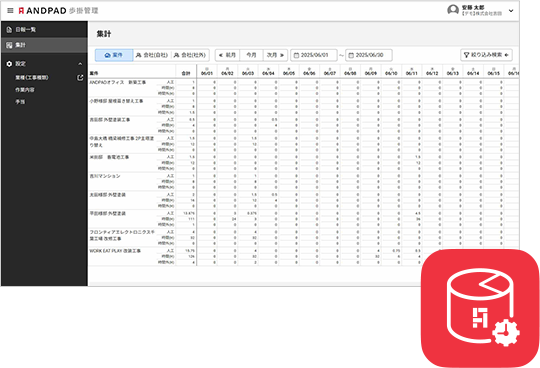Open the user avatar icon
Image resolution: width=540 pixels, height=368 pixels.
click(x=453, y=10)
